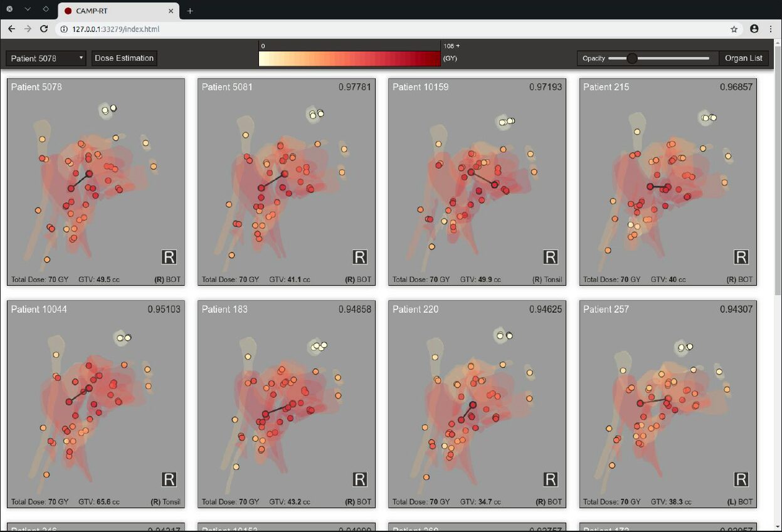Click the R orientation icon on Patient 257
782x532 pixels.
pos(741,479)
